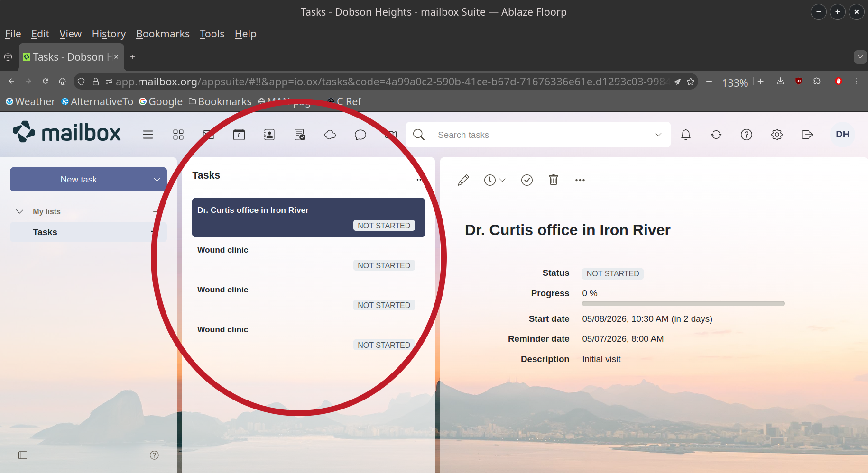Open a new browser tab
Image resolution: width=868 pixels, height=473 pixels.
tap(133, 57)
